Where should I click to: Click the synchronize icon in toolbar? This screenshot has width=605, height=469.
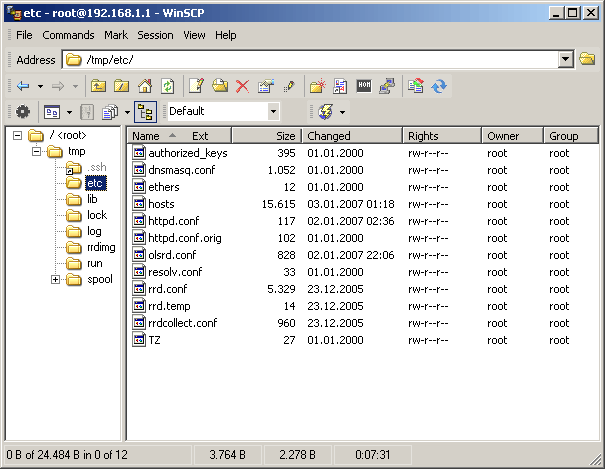439,86
